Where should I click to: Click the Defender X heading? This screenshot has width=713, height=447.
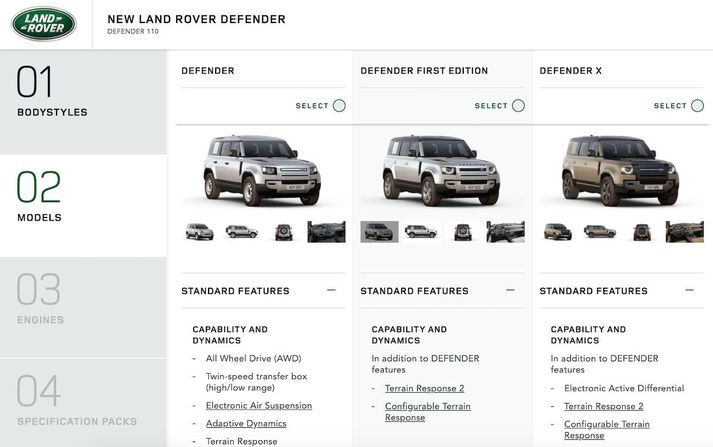pos(570,70)
